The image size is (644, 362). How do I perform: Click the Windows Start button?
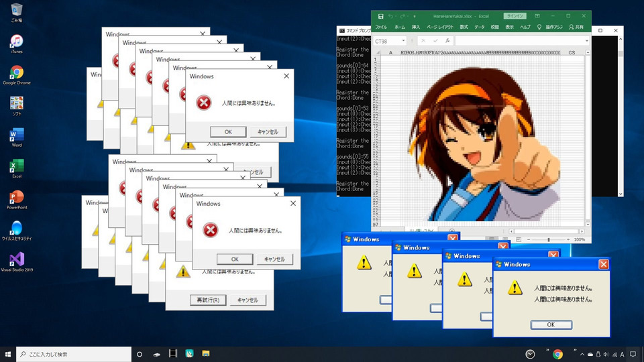(x=9, y=354)
